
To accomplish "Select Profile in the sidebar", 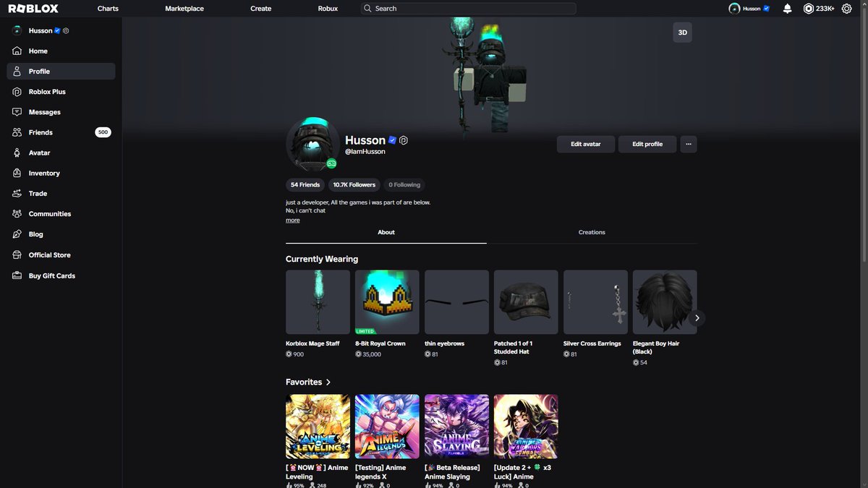I will tap(61, 71).
